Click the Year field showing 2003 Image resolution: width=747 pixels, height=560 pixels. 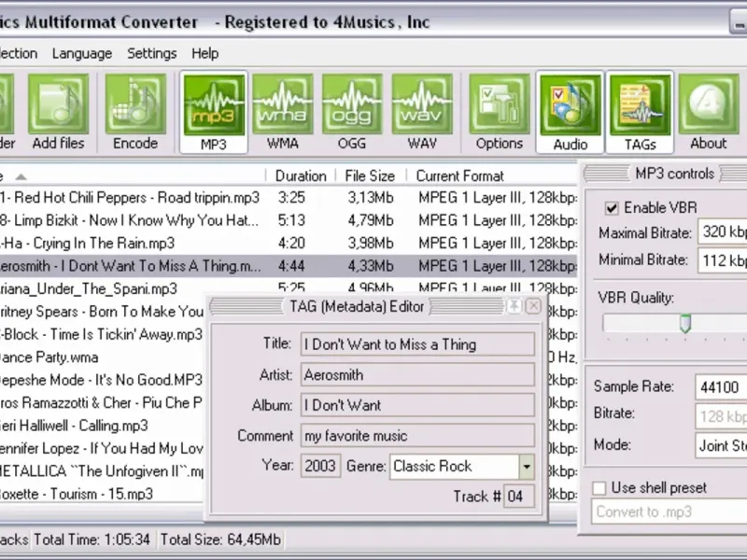pos(320,466)
